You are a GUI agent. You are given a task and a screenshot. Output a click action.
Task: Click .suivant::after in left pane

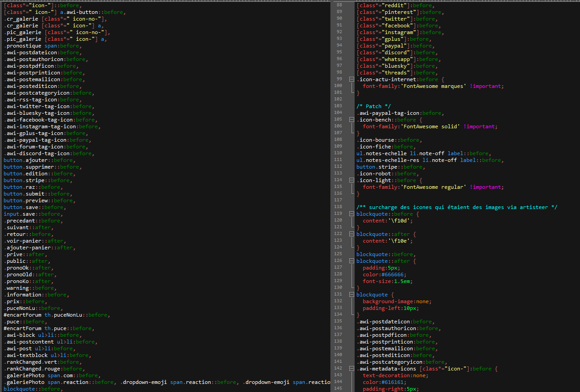(x=29, y=227)
